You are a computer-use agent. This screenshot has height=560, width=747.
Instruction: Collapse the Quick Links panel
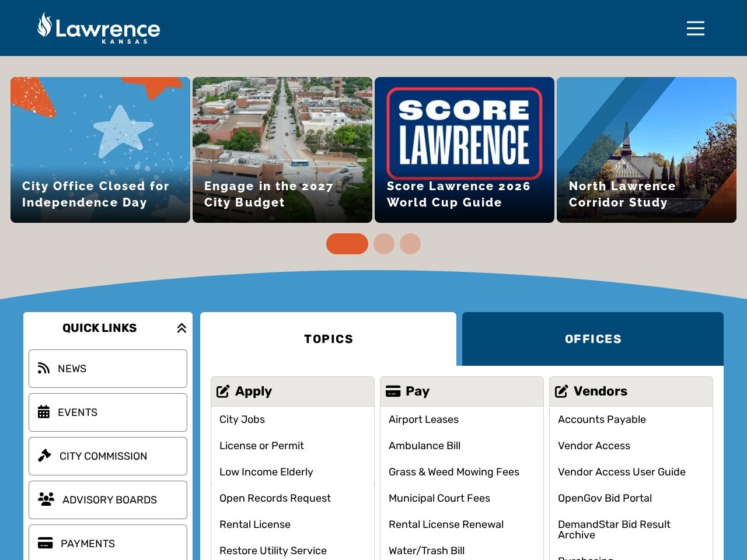181,328
